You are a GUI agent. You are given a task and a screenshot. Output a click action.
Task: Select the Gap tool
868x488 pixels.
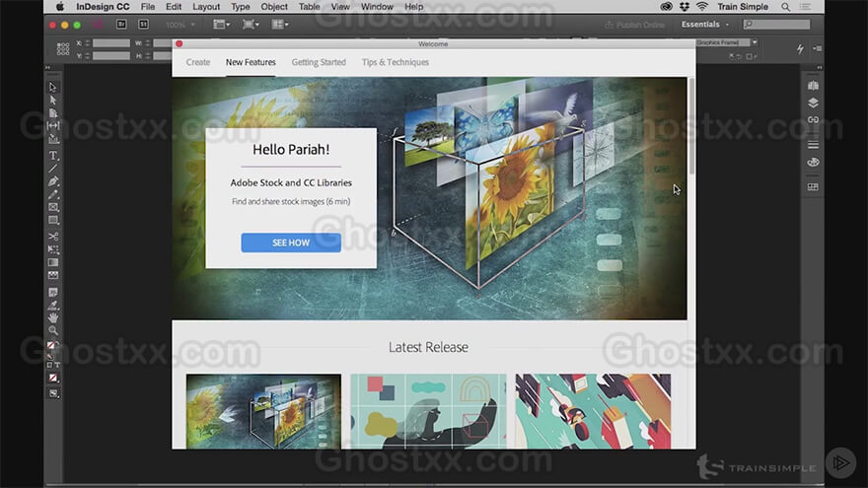click(53, 126)
